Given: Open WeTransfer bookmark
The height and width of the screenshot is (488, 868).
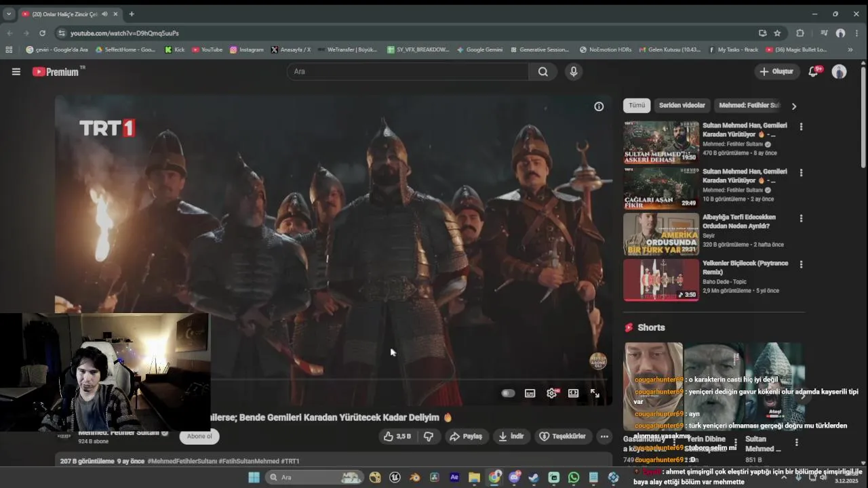Looking at the screenshot, I should (347, 49).
